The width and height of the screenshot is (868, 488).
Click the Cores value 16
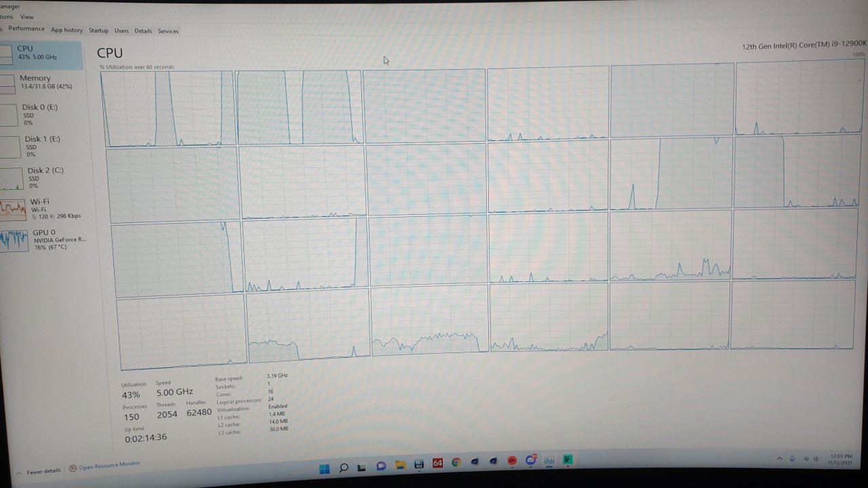(x=271, y=391)
